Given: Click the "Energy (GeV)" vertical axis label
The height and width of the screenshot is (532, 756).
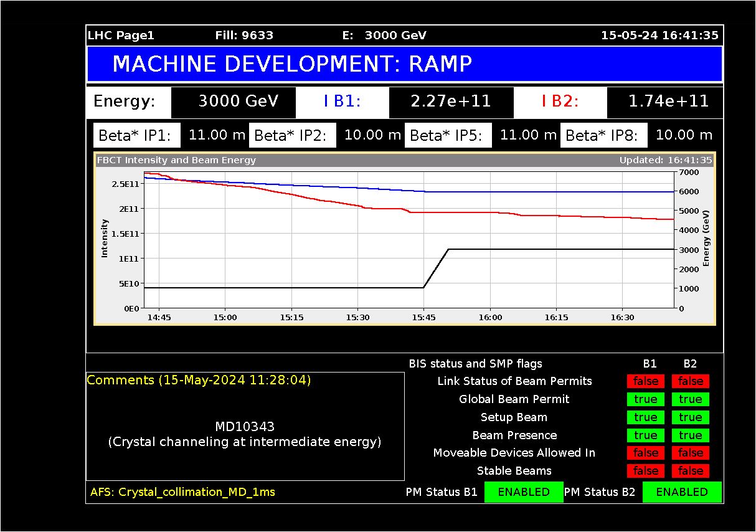Looking at the screenshot, I should [x=707, y=238].
